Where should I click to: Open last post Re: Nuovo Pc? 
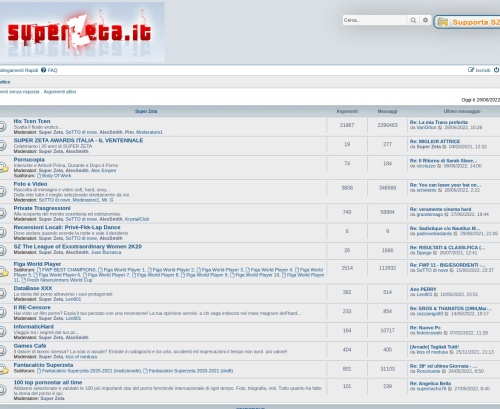pyautogui.click(x=425, y=328)
